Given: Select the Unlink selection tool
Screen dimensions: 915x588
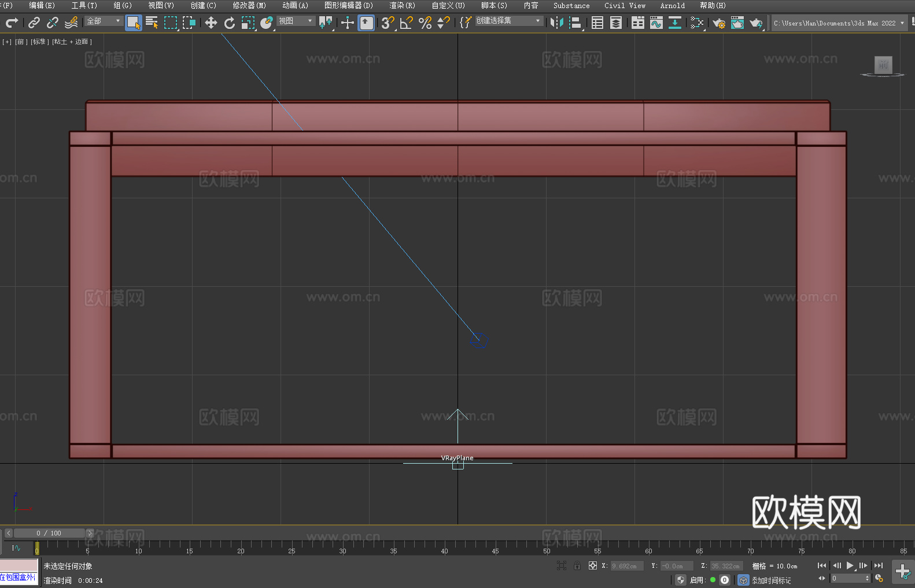Looking at the screenshot, I should pos(53,23).
